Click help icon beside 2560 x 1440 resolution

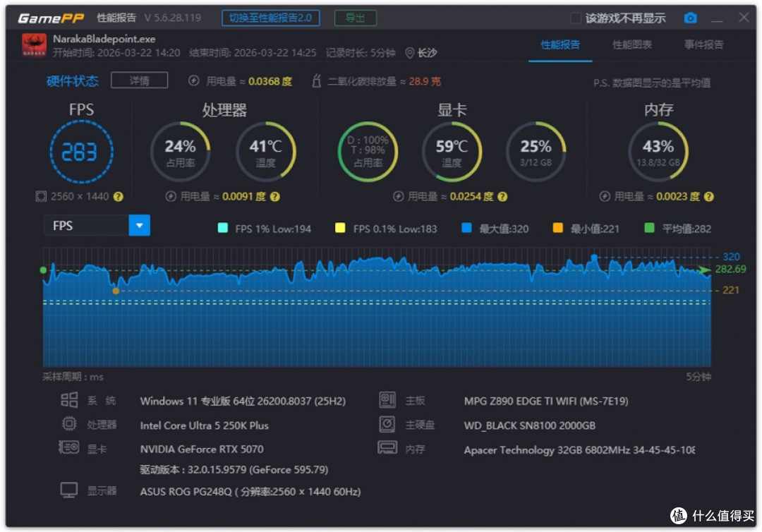(118, 197)
